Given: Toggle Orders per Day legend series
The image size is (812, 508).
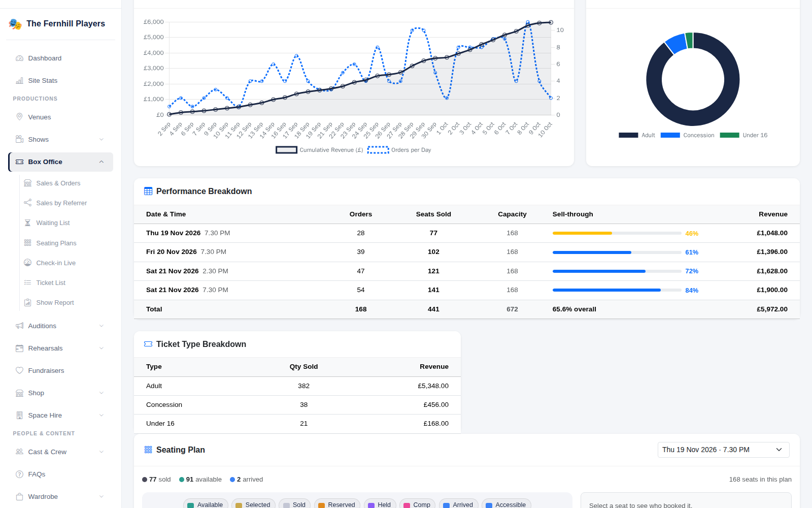Looking at the screenshot, I should tap(399, 150).
